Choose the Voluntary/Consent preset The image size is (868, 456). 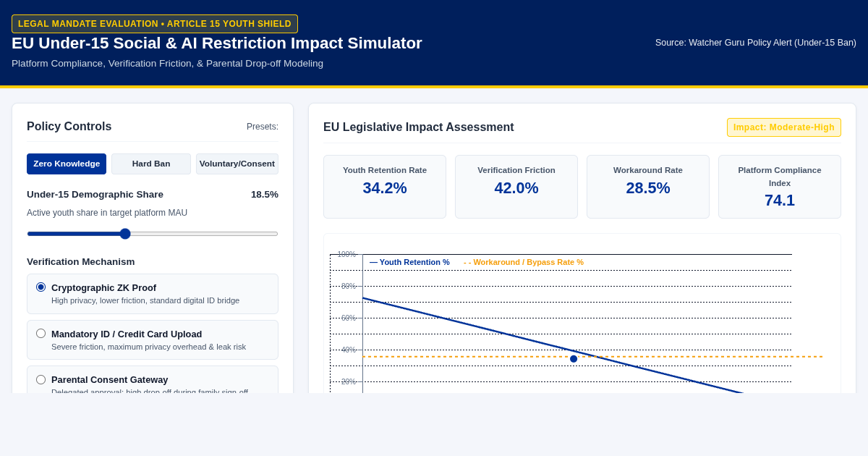click(x=237, y=164)
